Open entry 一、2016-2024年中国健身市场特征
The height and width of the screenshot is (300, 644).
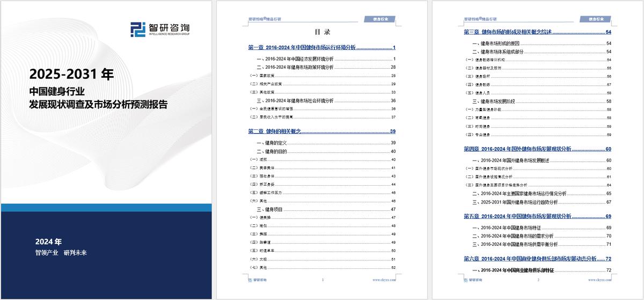[541, 228]
